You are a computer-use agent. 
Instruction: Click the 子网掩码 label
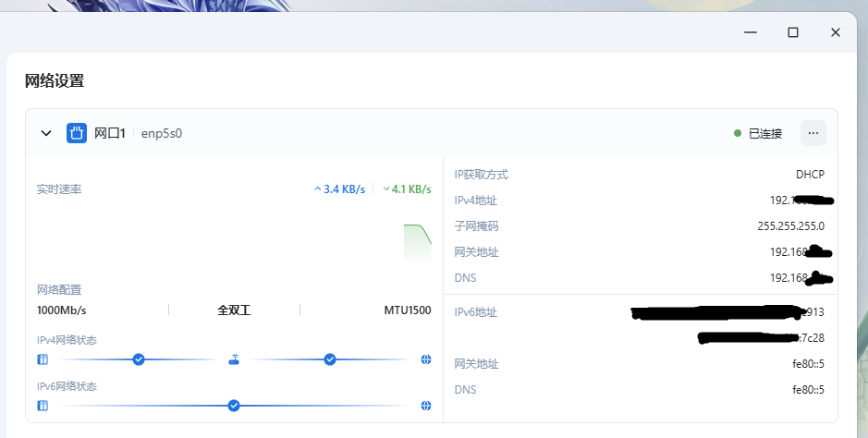click(476, 226)
